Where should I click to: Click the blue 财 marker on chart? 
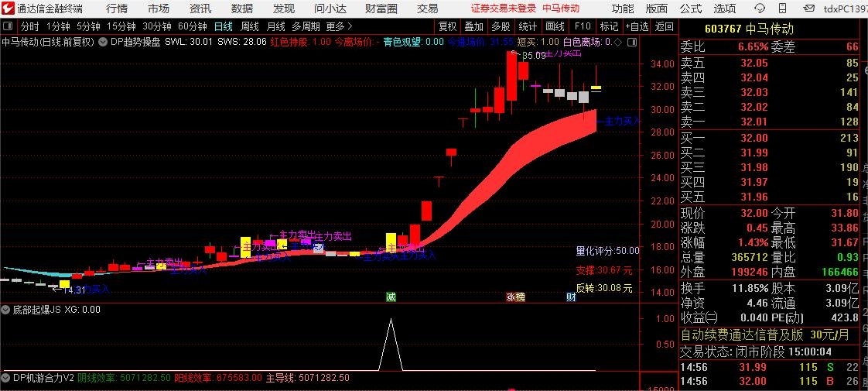(x=571, y=297)
